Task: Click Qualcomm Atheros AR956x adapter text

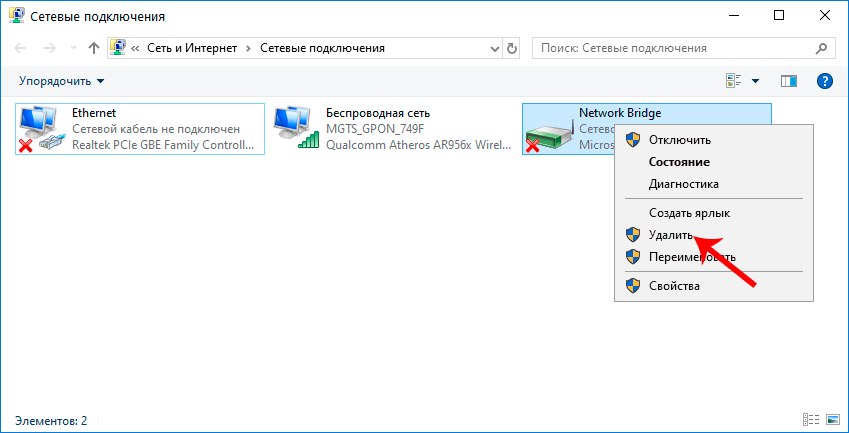Action: (x=419, y=145)
